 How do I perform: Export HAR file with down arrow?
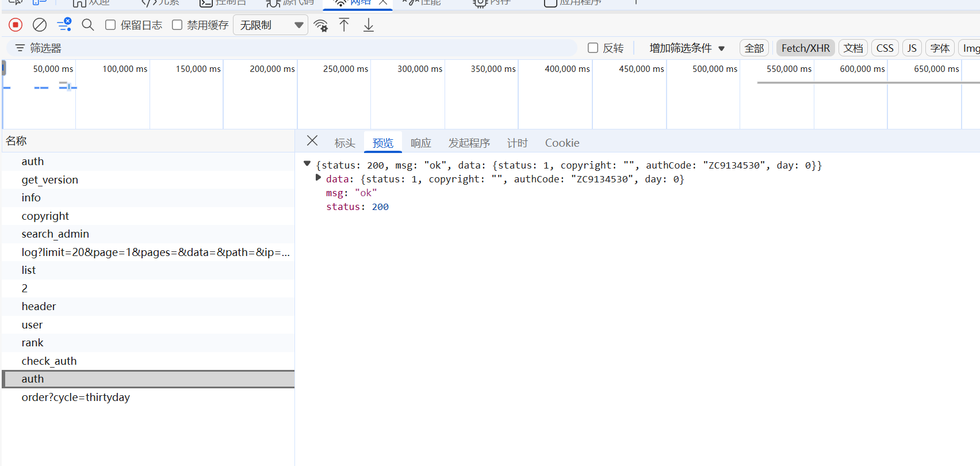[369, 25]
